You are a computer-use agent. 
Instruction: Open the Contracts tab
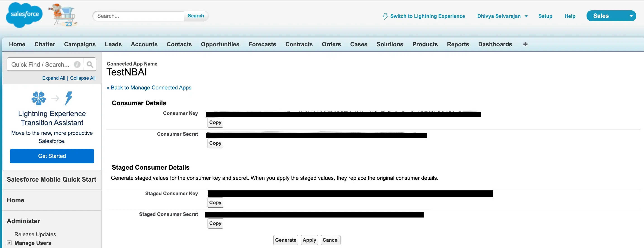299,44
